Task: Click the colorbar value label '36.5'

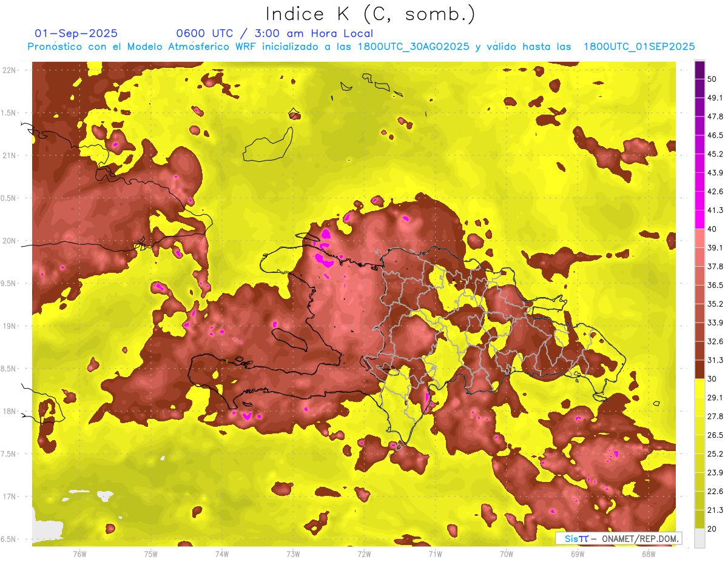Action: coord(715,285)
